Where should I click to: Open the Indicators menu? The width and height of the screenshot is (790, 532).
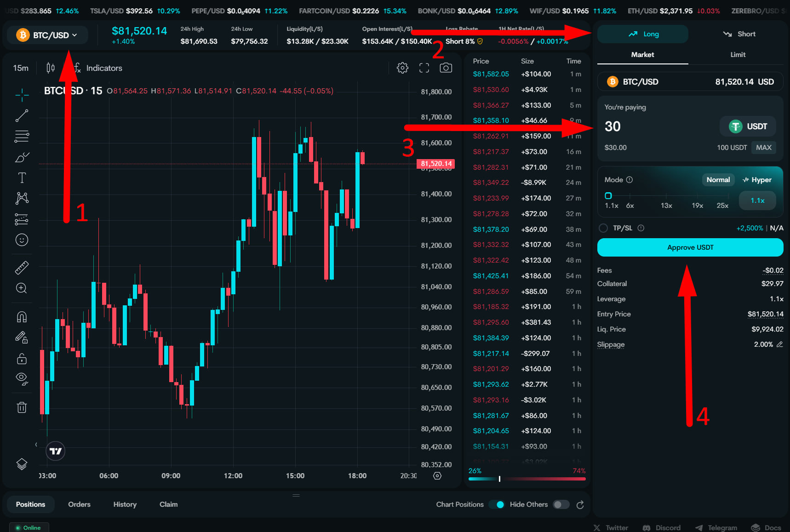[98, 68]
